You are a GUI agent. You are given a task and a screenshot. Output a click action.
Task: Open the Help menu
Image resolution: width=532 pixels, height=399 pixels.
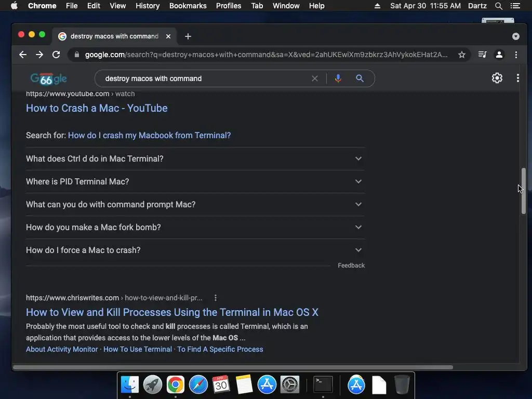[x=316, y=6]
